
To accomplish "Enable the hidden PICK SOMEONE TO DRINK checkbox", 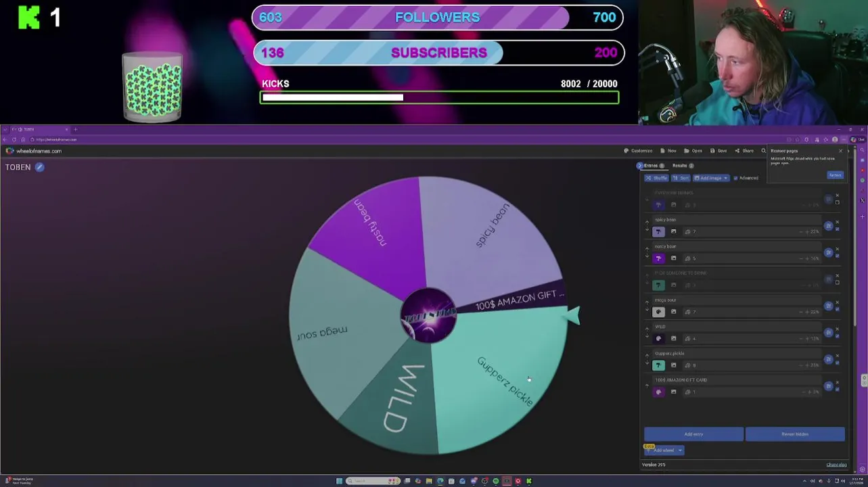I will point(838,283).
